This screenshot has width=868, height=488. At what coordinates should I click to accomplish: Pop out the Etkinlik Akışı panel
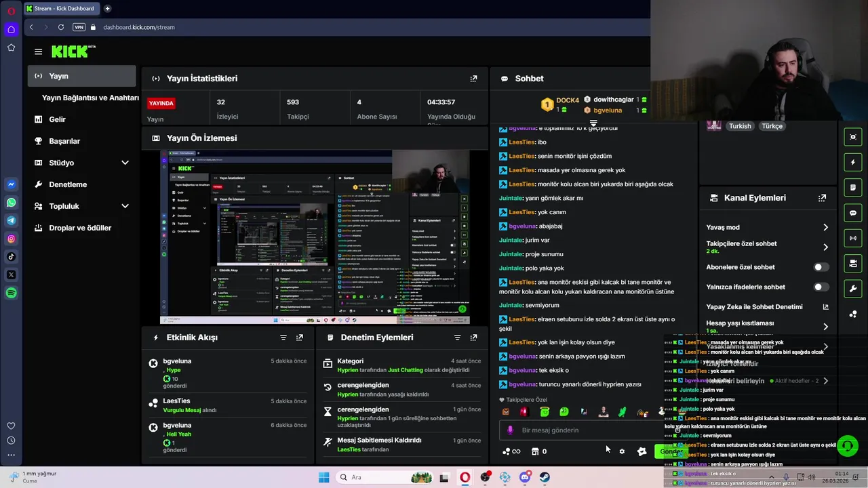(x=300, y=338)
